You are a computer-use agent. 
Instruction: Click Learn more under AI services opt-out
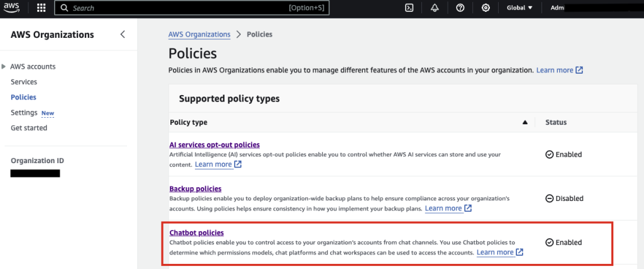click(213, 164)
